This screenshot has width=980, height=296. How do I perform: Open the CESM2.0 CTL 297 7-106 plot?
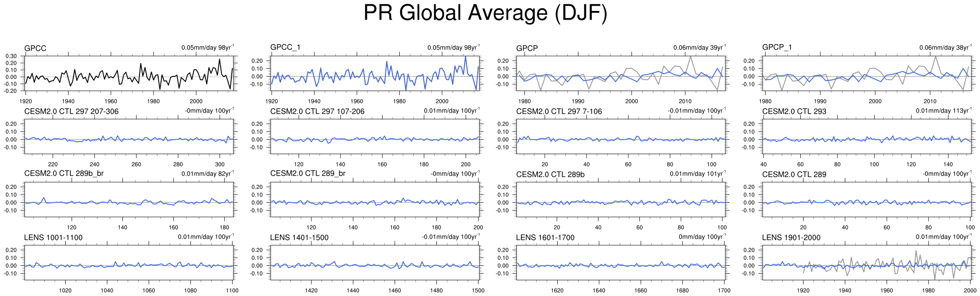coord(621,136)
